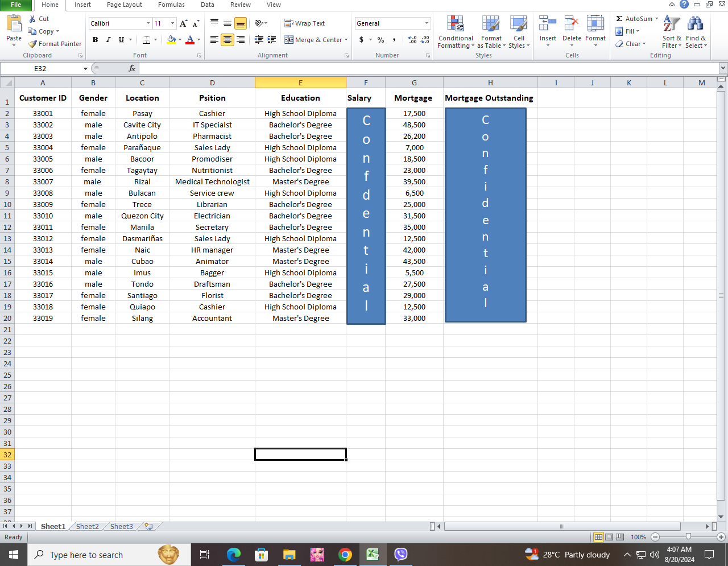Open the Data ribbon tab
Viewport: 728px width, 566px height.
click(208, 5)
